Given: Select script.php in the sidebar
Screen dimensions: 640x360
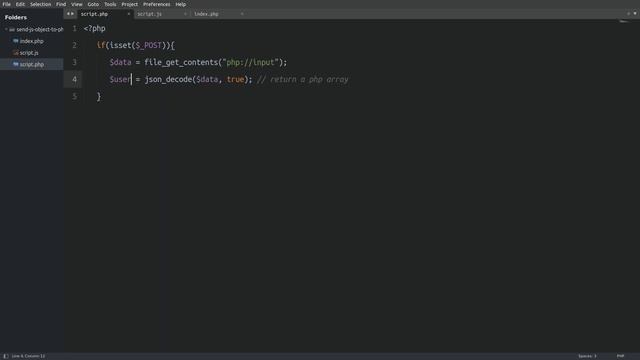Looking at the screenshot, I should tap(32, 64).
